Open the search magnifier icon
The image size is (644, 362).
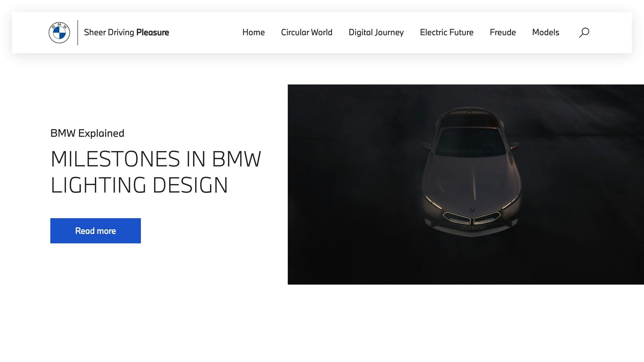[x=584, y=33]
